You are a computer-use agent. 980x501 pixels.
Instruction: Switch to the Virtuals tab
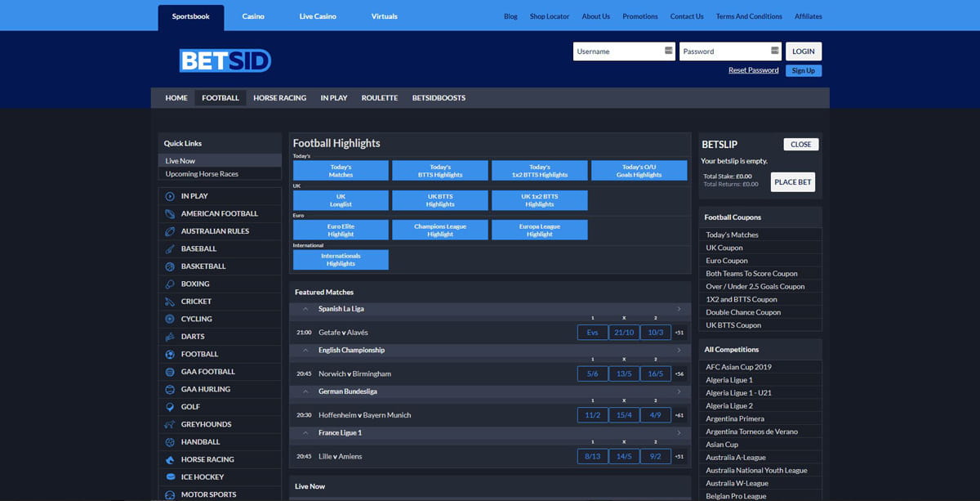click(384, 16)
